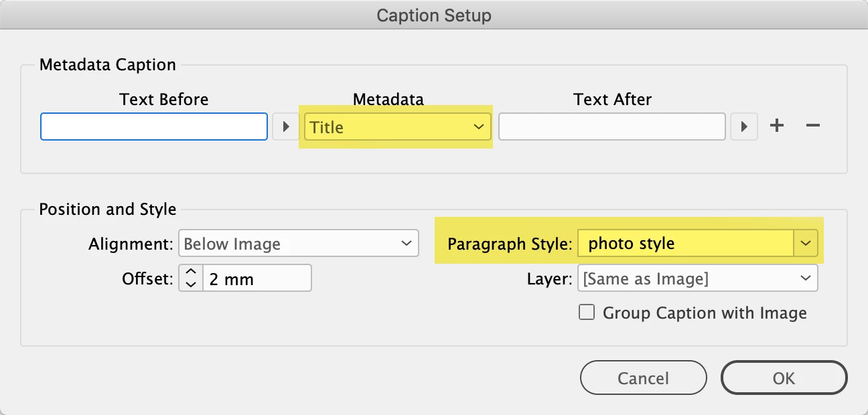
Task: Click the Paragraph Style dropdown arrow button
Action: (x=806, y=244)
